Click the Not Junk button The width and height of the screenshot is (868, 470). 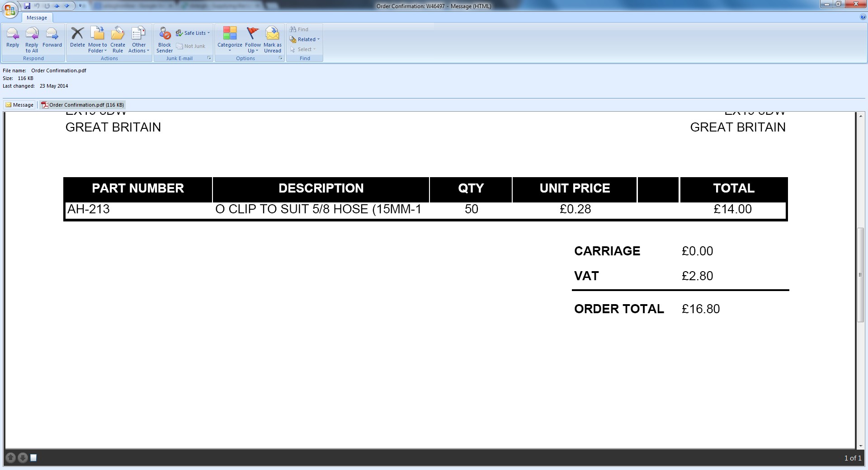point(191,46)
